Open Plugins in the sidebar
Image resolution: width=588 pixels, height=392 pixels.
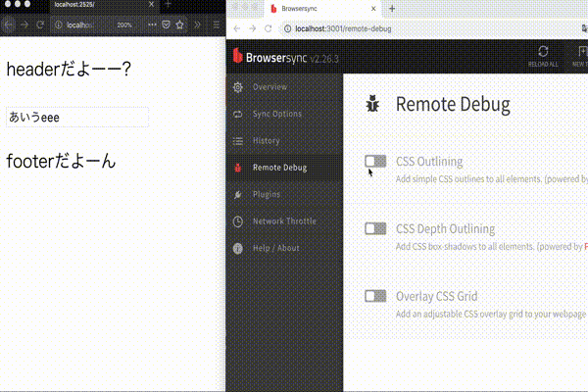coord(284,194)
